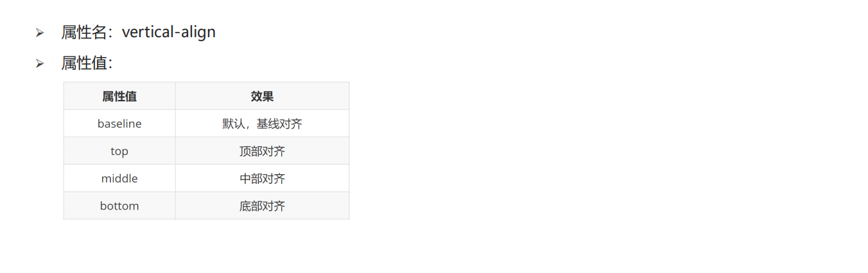Click the 中部对齐 effect cell

coord(262,178)
